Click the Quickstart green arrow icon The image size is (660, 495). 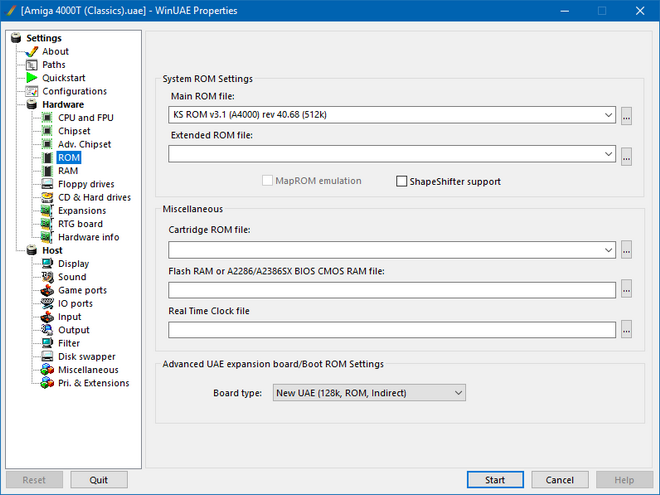click(x=32, y=78)
